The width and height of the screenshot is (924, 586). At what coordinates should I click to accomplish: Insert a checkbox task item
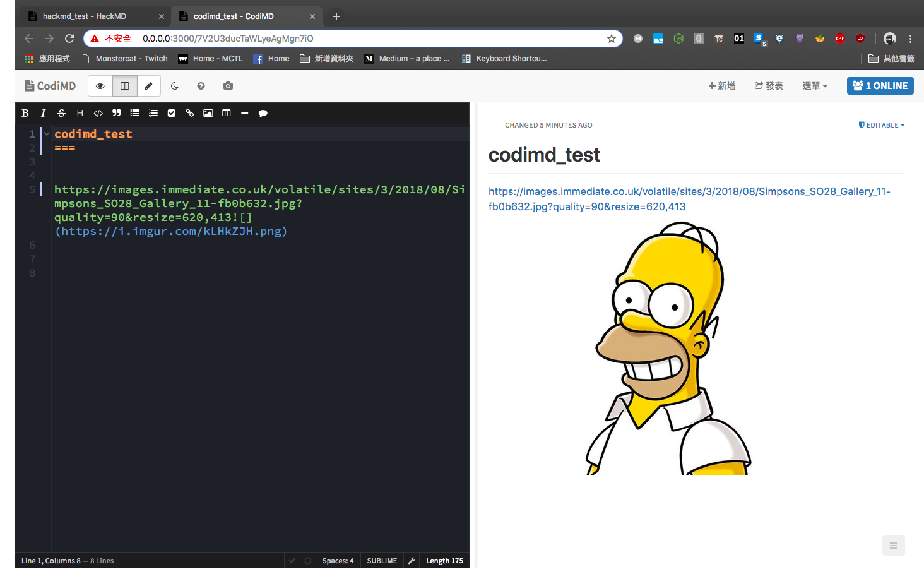pos(171,113)
